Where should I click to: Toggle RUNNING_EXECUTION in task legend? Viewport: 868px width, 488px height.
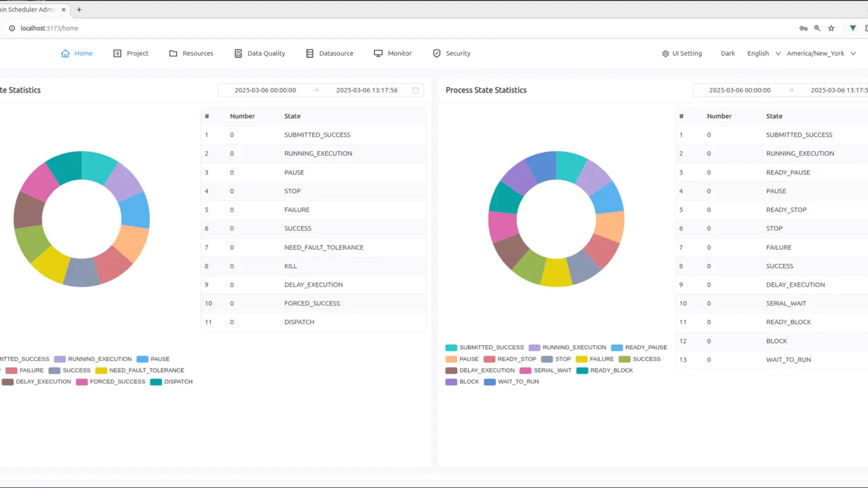point(93,359)
